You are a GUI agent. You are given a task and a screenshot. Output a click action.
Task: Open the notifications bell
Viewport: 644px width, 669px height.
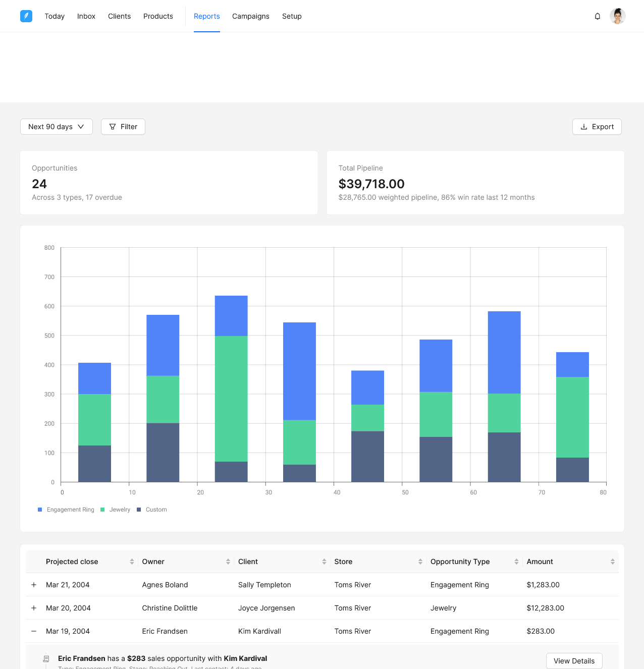click(598, 16)
